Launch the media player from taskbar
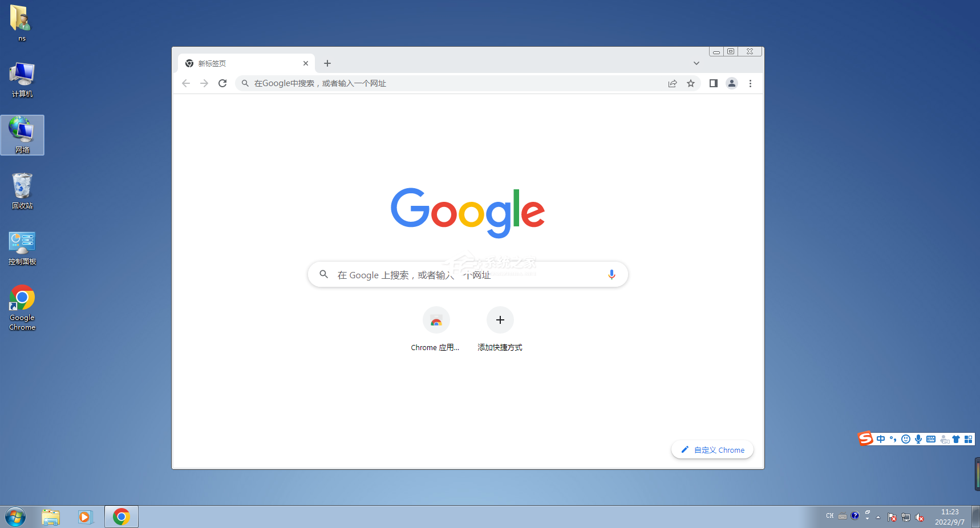980x528 pixels. [x=85, y=517]
